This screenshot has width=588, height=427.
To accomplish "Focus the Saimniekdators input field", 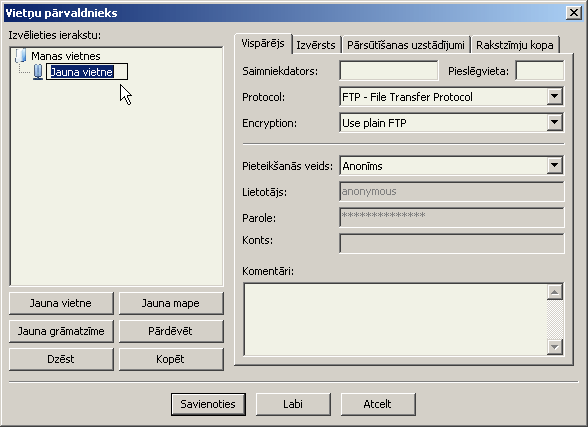I will (x=389, y=70).
